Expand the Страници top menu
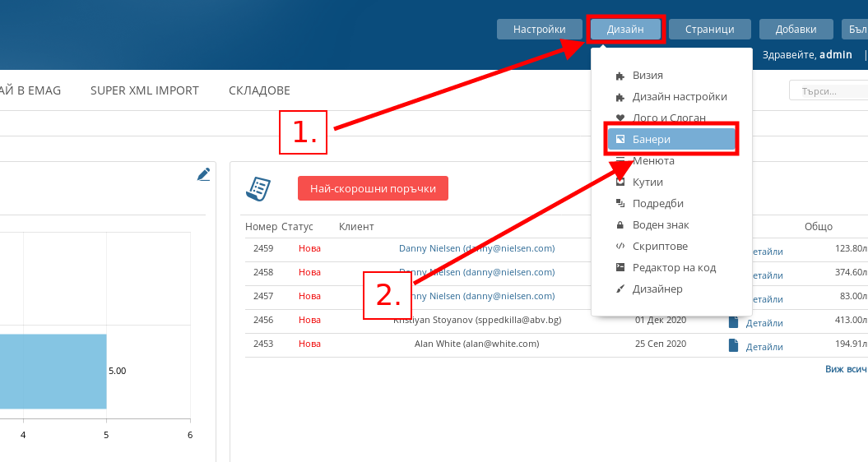Viewport: 868px width, 462px height. point(709,30)
